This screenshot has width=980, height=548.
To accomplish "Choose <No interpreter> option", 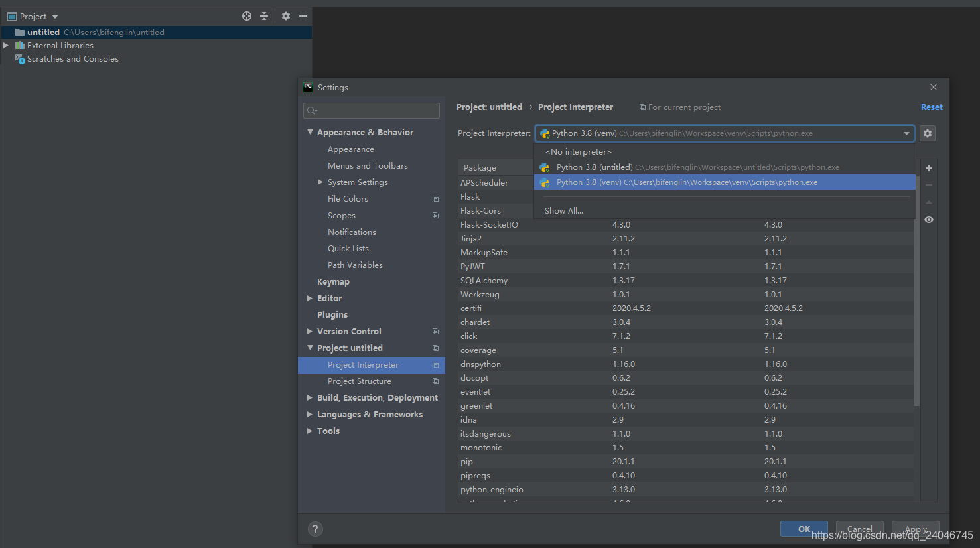I will pyautogui.click(x=725, y=152).
